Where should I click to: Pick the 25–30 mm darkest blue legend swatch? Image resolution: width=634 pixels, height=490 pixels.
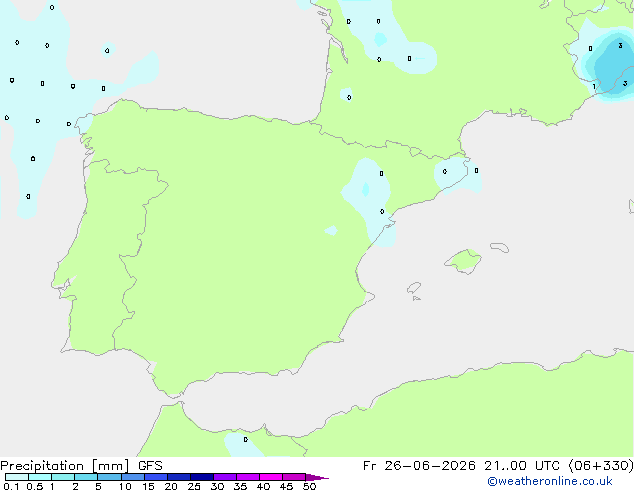(201, 477)
